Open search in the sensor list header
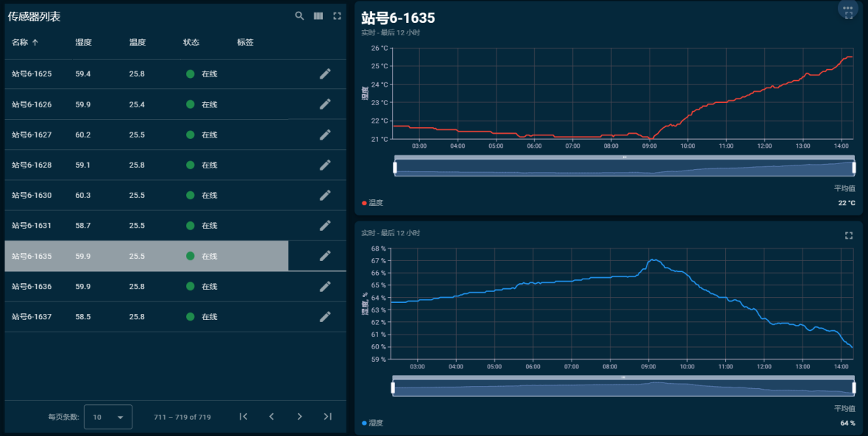This screenshot has height=436, width=868. (x=299, y=16)
